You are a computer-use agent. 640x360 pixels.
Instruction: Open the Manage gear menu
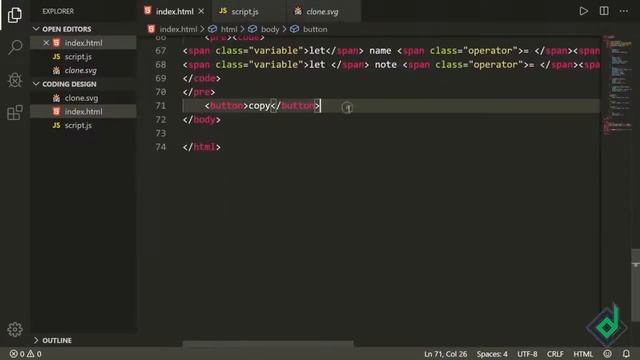point(15,329)
